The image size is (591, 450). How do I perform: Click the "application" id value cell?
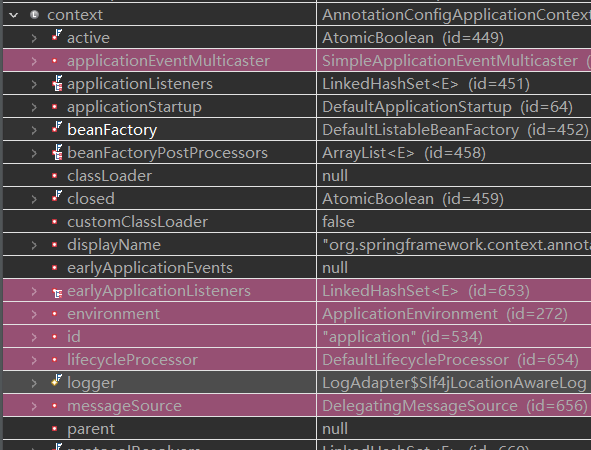(454, 337)
